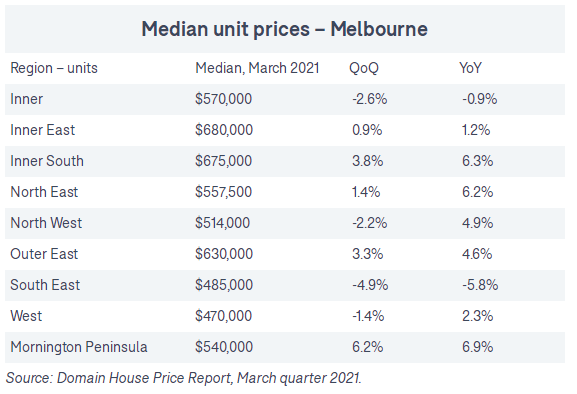Viewport: 577px width, 394px height.
Task: Select the West region row label
Action: pos(26,316)
